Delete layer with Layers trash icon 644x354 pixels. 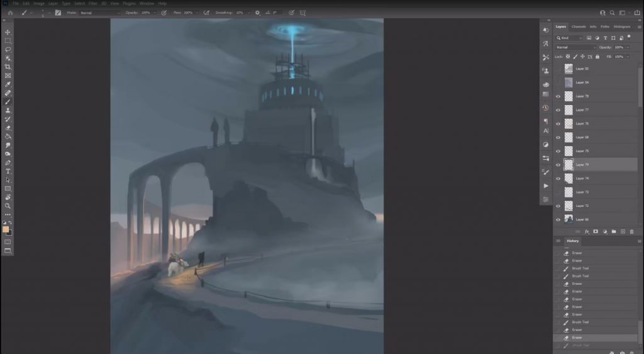pos(631,231)
